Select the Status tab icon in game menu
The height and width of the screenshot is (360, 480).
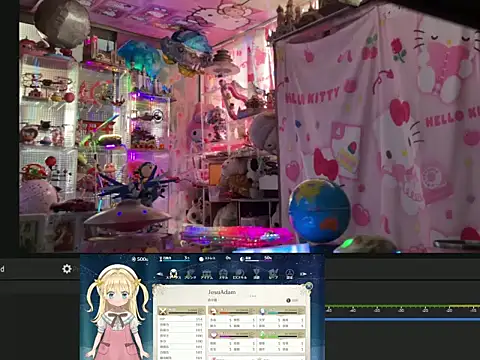pos(173,274)
